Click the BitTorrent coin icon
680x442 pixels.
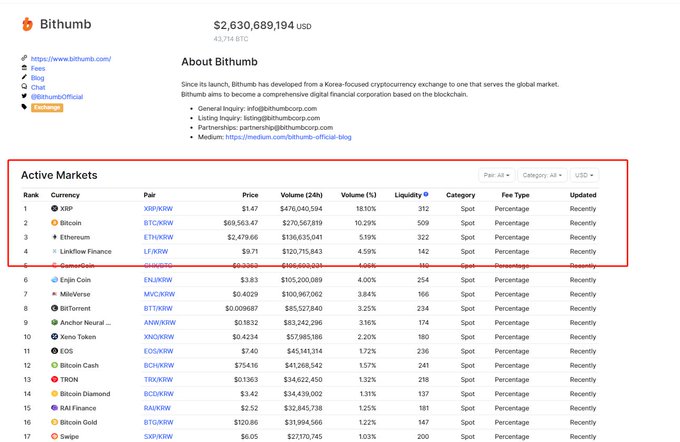[54, 308]
